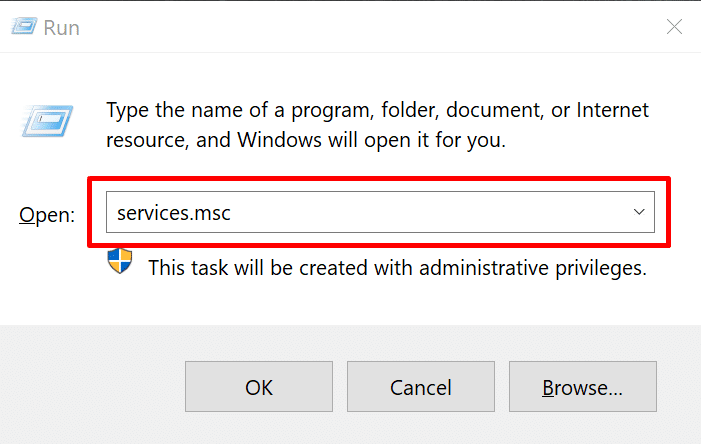Open the Browse... file picker
The height and width of the screenshot is (444, 701).
(582, 387)
